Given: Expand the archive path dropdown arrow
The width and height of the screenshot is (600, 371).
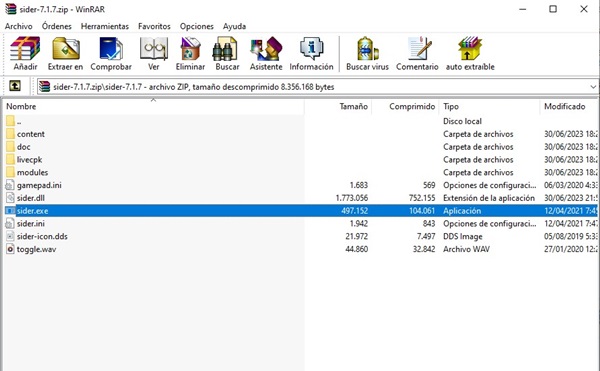Looking at the screenshot, I should tap(593, 87).
